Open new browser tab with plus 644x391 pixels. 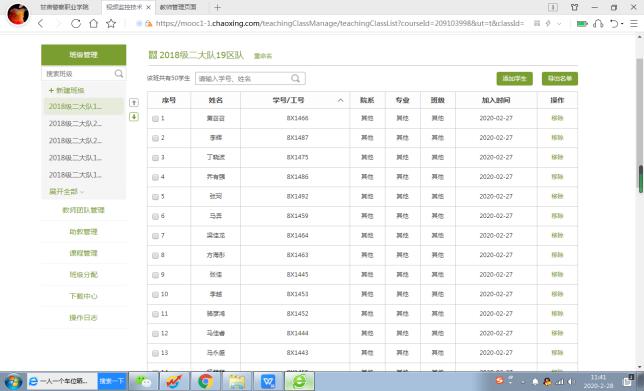217,7
